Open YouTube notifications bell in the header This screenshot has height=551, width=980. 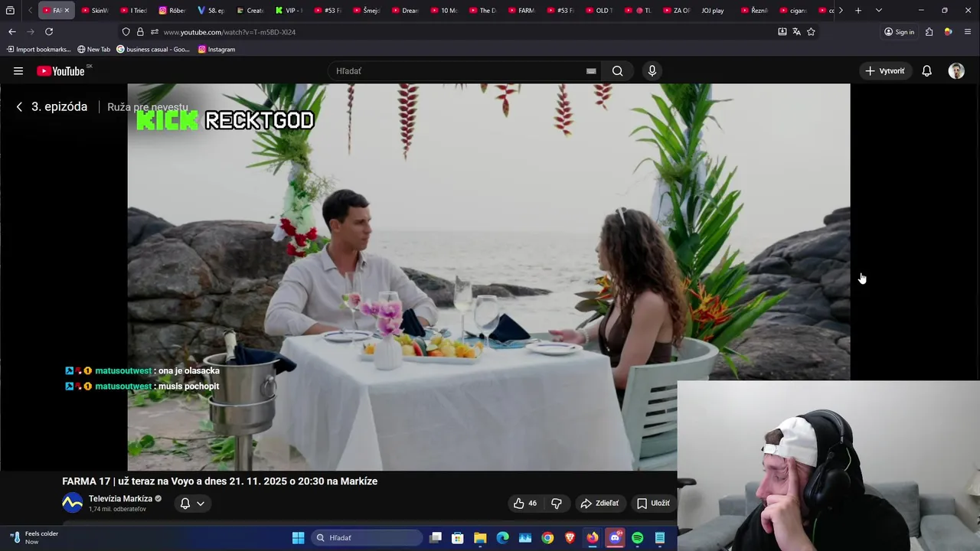926,71
